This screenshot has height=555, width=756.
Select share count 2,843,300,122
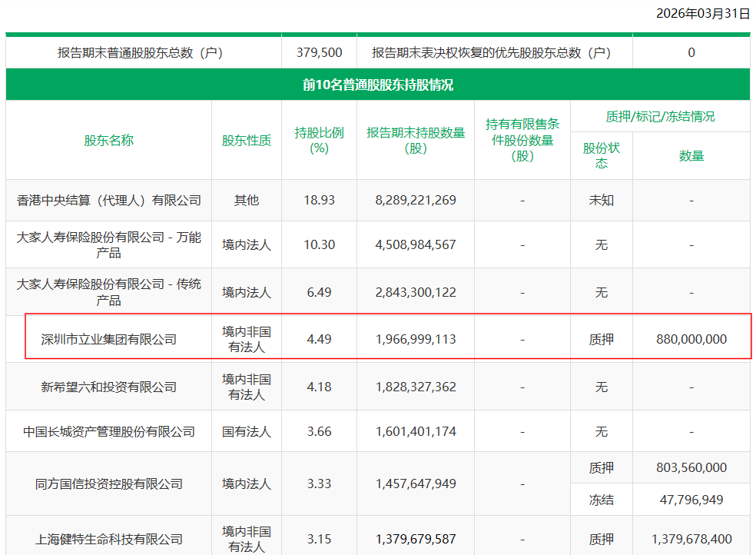click(416, 292)
